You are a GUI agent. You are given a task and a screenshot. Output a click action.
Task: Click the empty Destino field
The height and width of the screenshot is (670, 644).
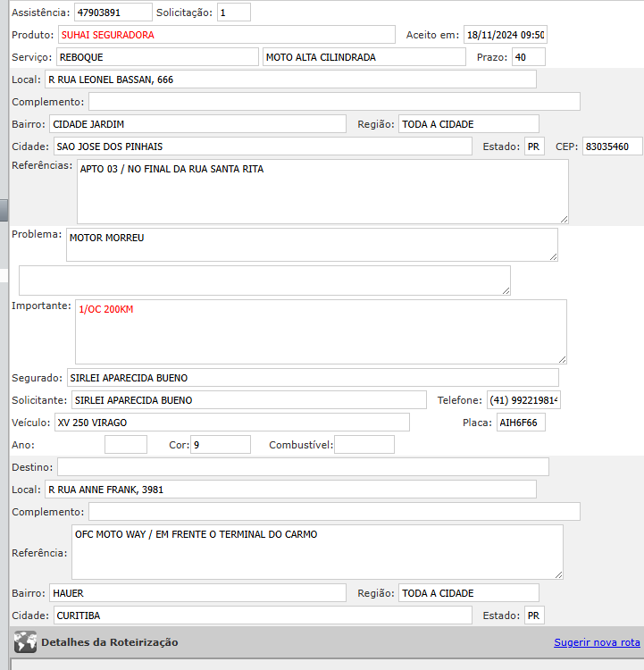(x=303, y=467)
